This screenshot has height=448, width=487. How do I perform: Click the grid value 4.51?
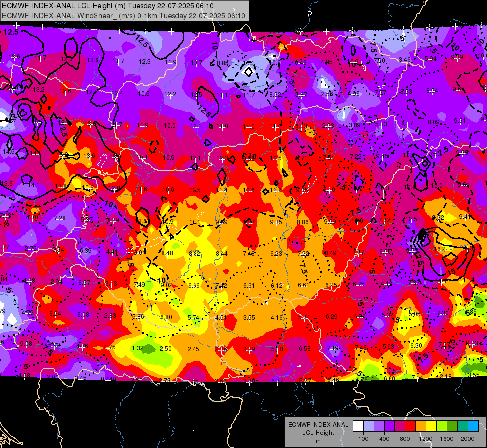point(221,318)
